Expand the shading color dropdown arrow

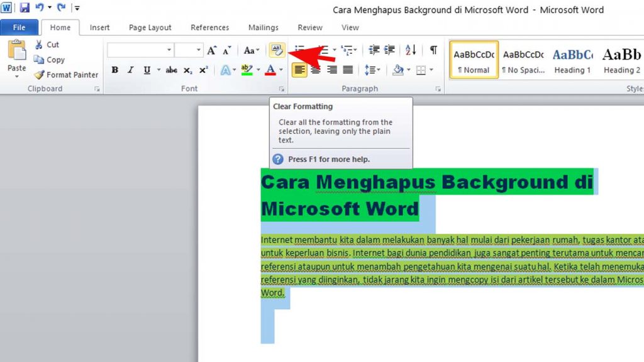(409, 70)
